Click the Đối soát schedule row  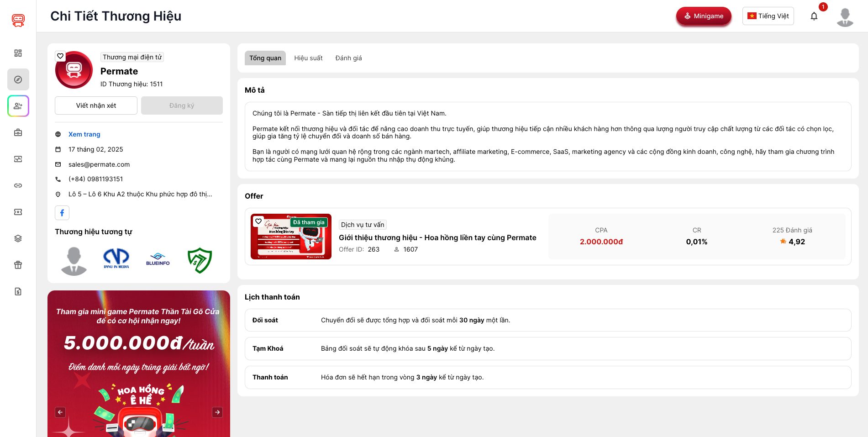point(548,320)
